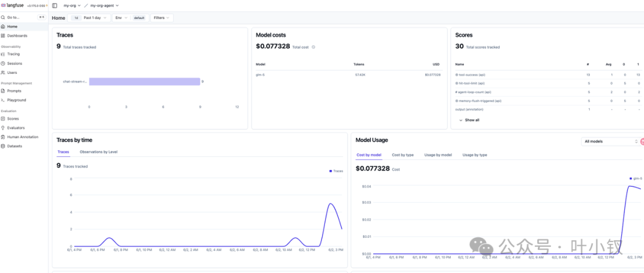Click the chat-stream-r... bar in Traces chart

[144, 82]
